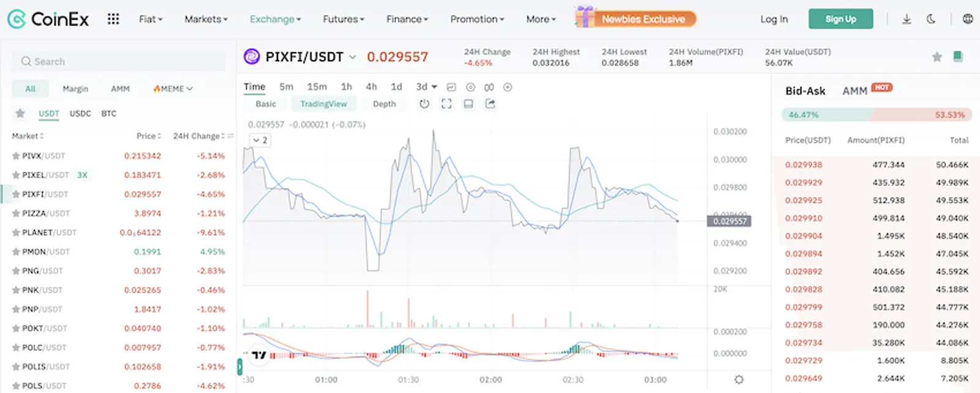Collapse the chart indicator legend toggle
The width and height of the screenshot is (980, 393).
[260, 140]
